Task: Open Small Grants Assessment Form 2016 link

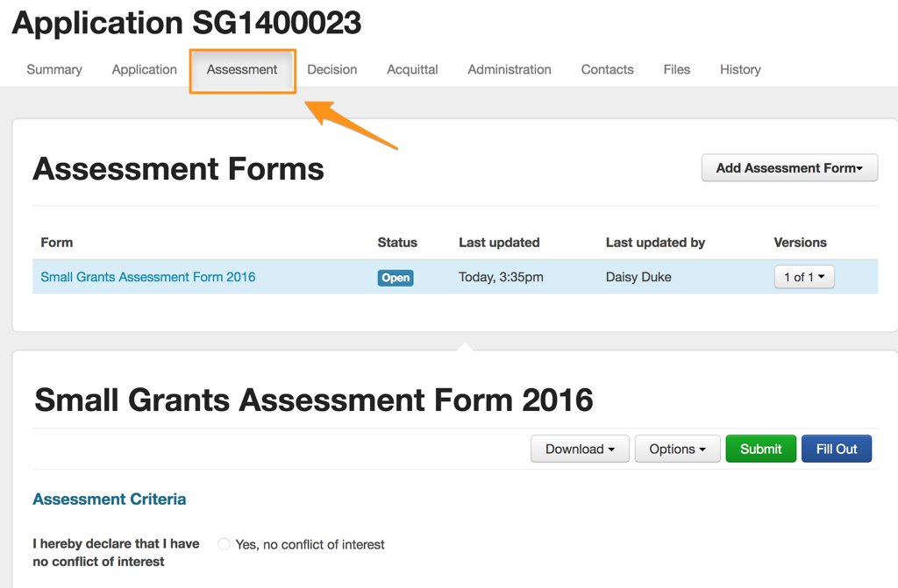Action: point(148,277)
